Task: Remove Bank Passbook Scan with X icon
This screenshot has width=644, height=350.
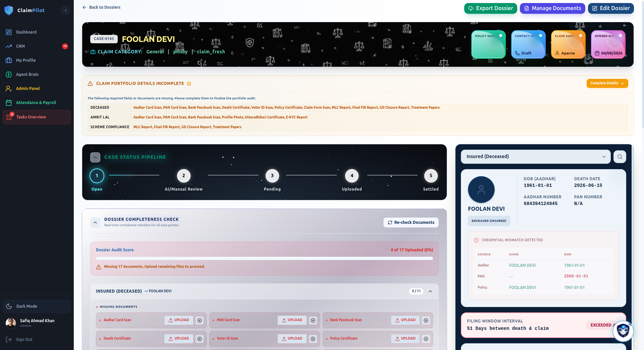Action: [426, 320]
